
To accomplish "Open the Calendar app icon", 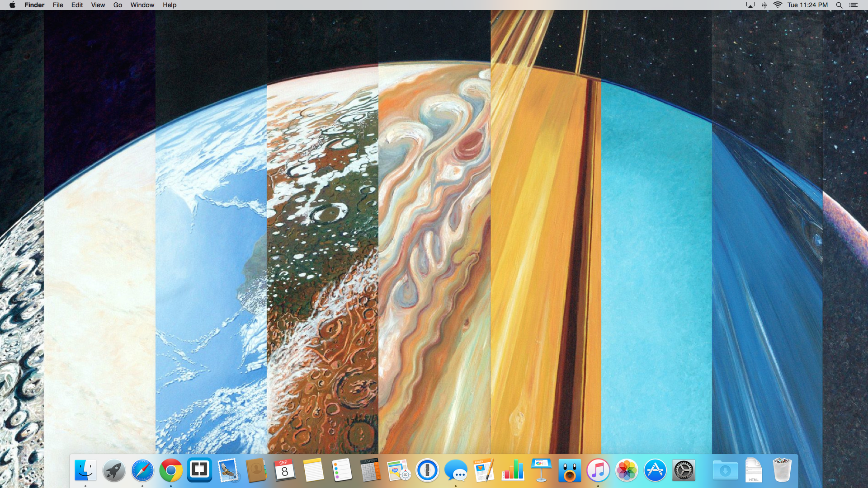I will click(x=284, y=470).
